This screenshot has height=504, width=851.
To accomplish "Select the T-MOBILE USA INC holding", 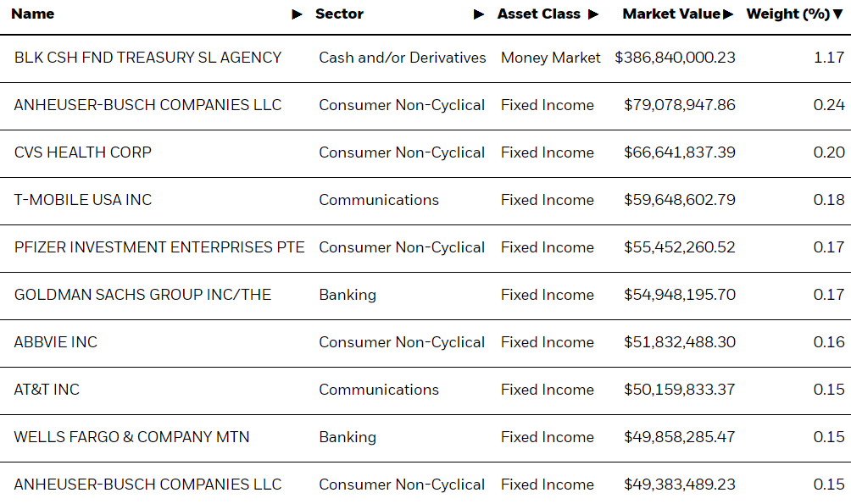I will coord(83,200).
